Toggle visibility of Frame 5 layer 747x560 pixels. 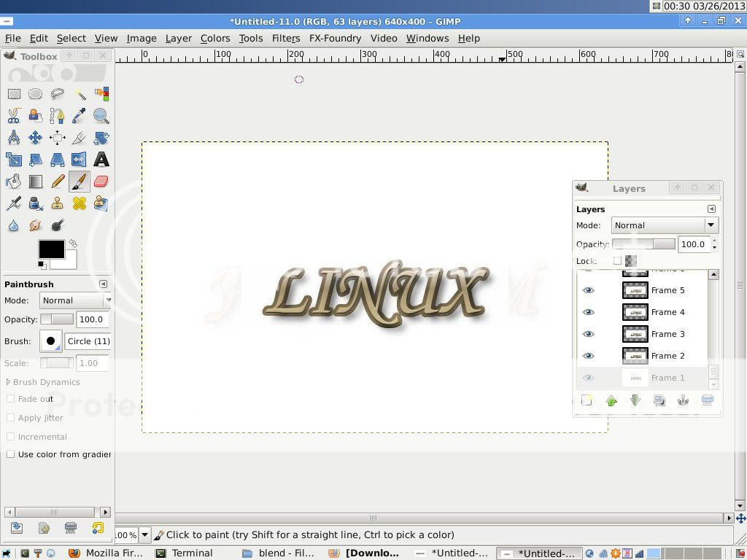pyautogui.click(x=589, y=290)
